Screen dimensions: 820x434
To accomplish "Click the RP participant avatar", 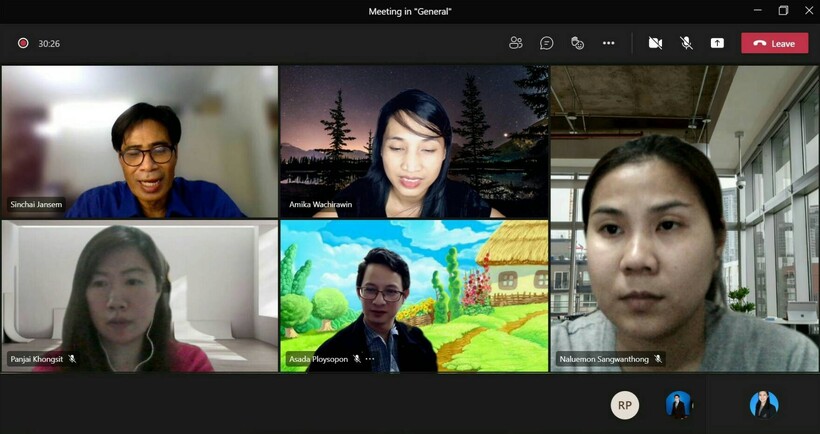I will (x=625, y=405).
